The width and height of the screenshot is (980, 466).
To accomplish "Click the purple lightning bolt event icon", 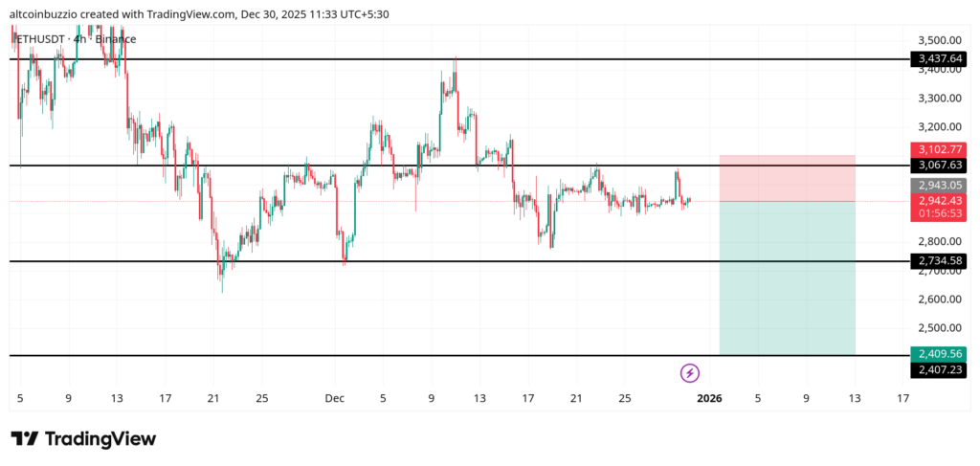I will [x=689, y=373].
